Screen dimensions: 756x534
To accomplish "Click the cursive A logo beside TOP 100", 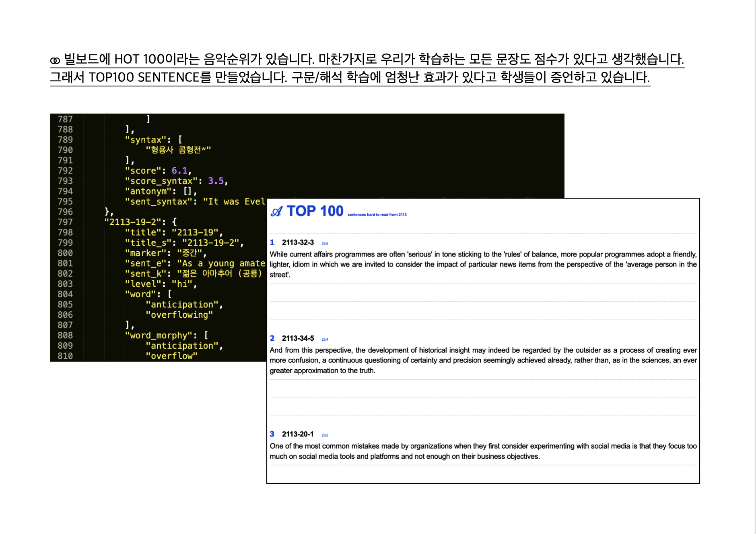I will click(276, 211).
